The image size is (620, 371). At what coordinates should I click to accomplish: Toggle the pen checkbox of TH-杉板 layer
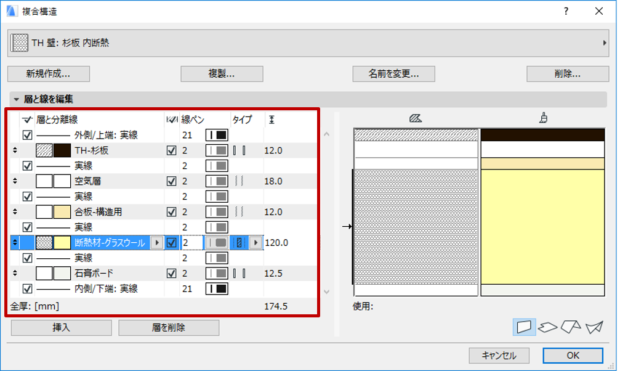click(172, 150)
